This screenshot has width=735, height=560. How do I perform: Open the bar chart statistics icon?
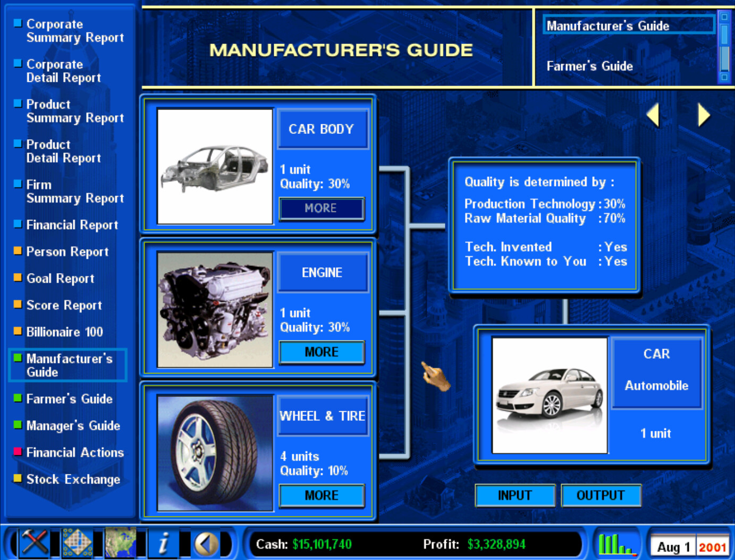click(x=616, y=544)
